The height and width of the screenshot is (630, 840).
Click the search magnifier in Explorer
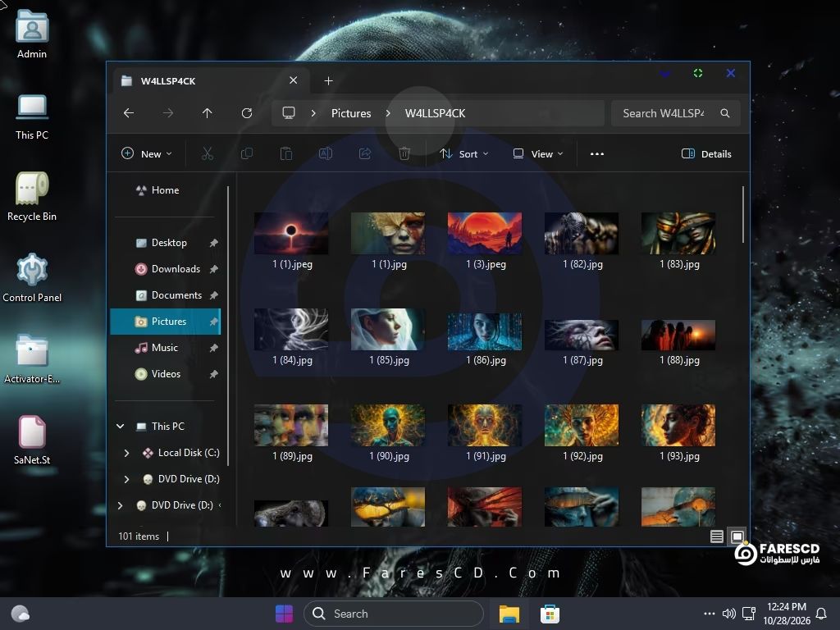point(725,113)
